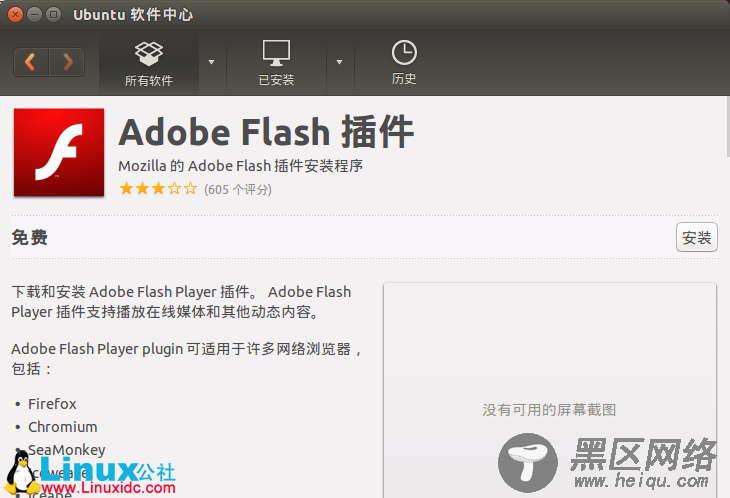Go back with the left arrow button
The height and width of the screenshot is (498, 730).
point(31,62)
